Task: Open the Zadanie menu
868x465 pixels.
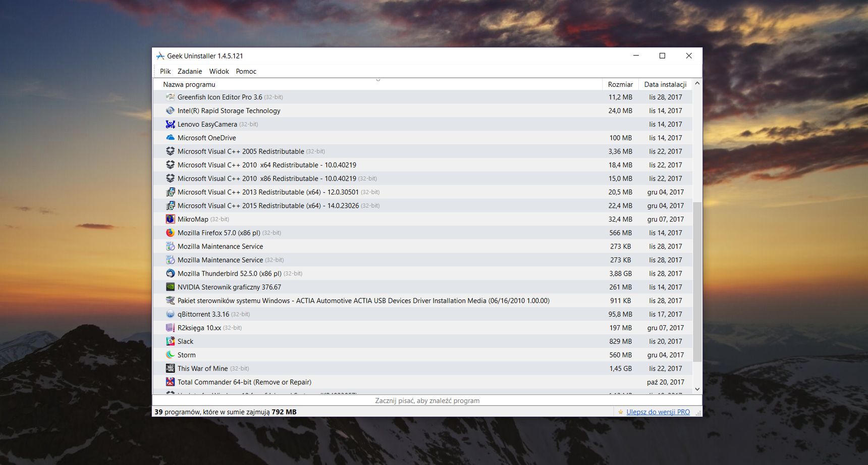Action: point(190,71)
